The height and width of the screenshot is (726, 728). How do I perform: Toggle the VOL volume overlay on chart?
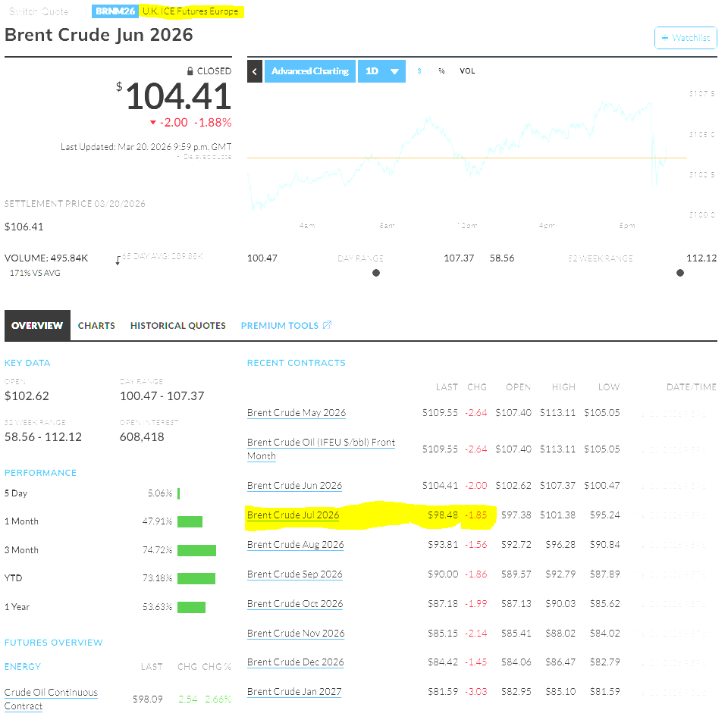(x=467, y=71)
